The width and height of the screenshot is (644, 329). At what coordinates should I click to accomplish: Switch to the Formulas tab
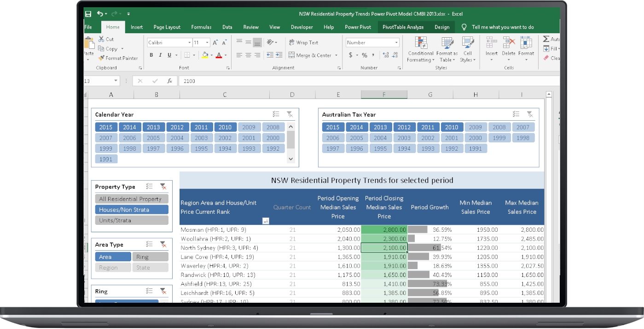202,27
